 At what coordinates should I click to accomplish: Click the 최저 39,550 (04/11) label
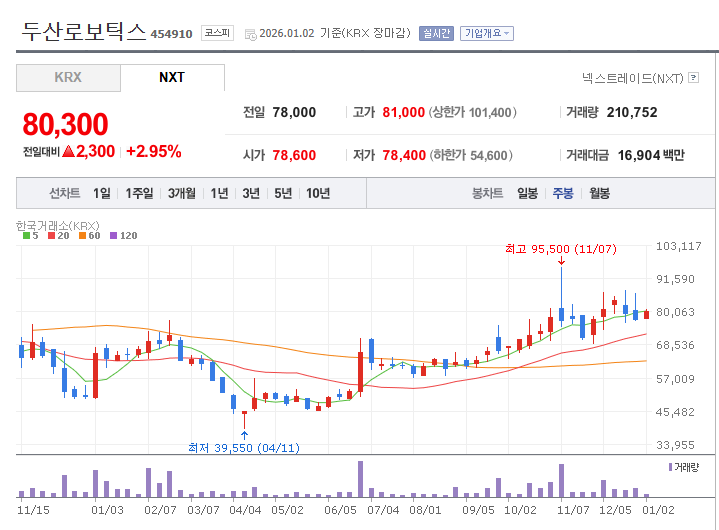(244, 447)
